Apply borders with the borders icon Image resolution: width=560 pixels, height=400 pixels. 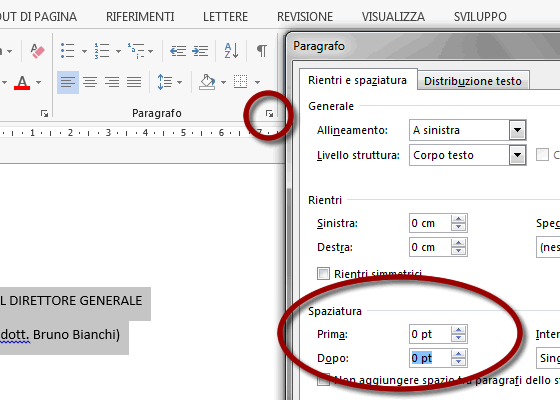coord(240,81)
